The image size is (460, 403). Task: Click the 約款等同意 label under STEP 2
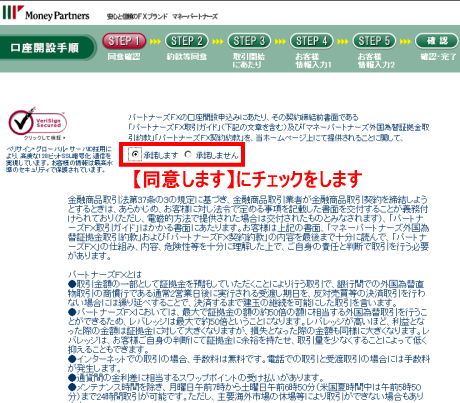(x=187, y=57)
